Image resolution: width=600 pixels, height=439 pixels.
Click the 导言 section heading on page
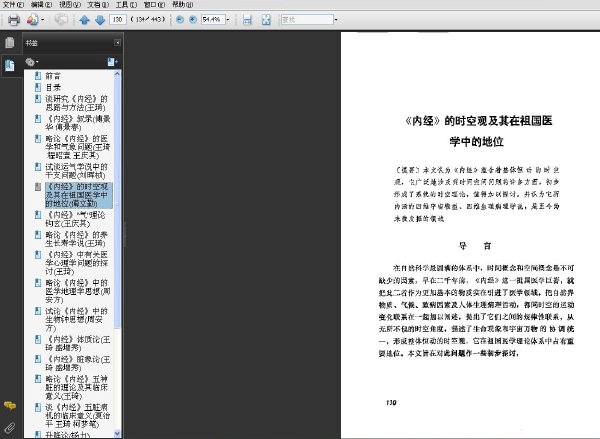pyautogui.click(x=475, y=246)
